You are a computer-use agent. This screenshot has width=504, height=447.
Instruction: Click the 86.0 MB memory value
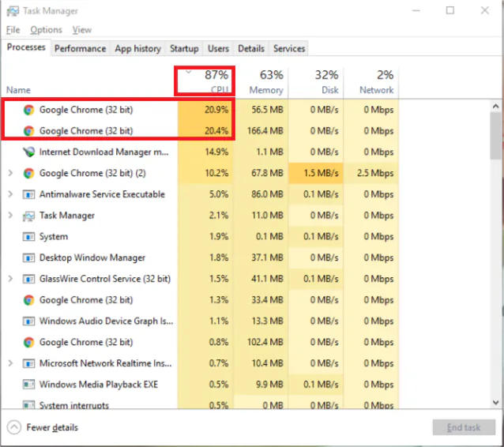(x=267, y=194)
